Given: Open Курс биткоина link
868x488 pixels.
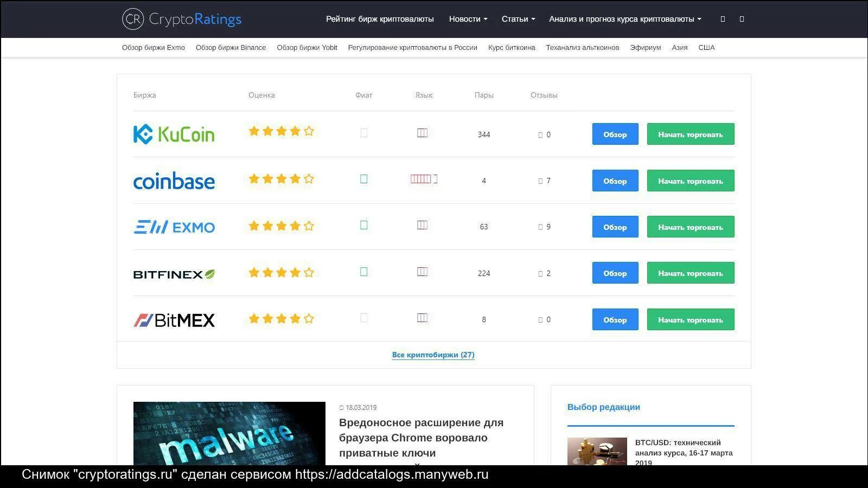Looking at the screenshot, I should coord(512,48).
